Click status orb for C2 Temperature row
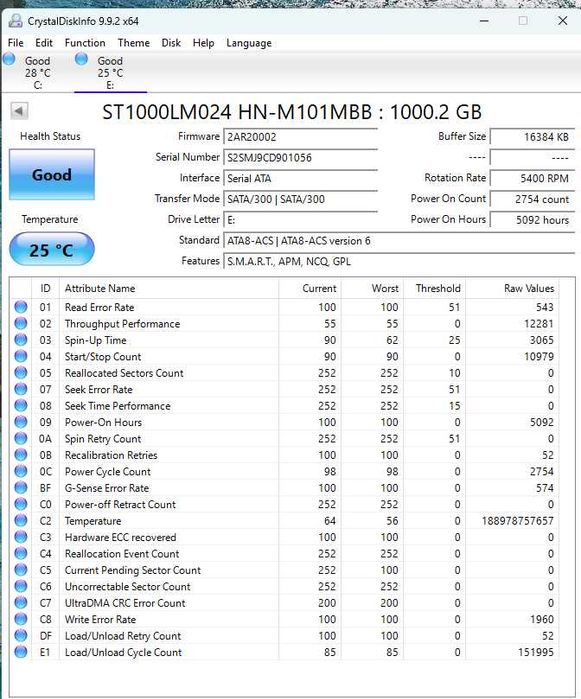Image resolution: width=581 pixels, height=699 pixels. (21, 520)
